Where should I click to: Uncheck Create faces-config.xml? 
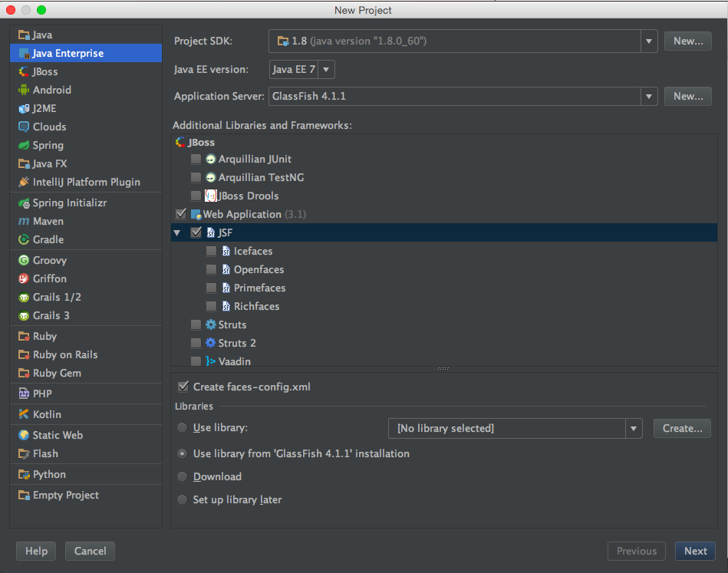point(183,387)
